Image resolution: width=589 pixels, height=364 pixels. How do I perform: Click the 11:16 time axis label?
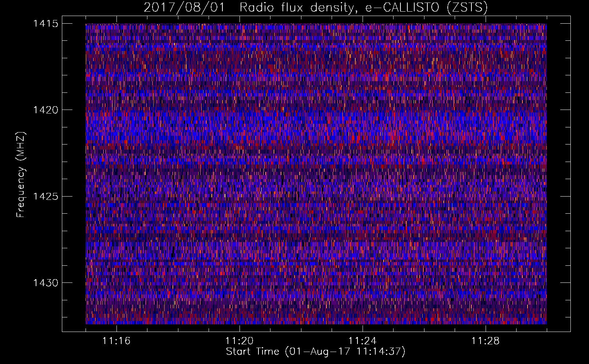pyautogui.click(x=116, y=341)
